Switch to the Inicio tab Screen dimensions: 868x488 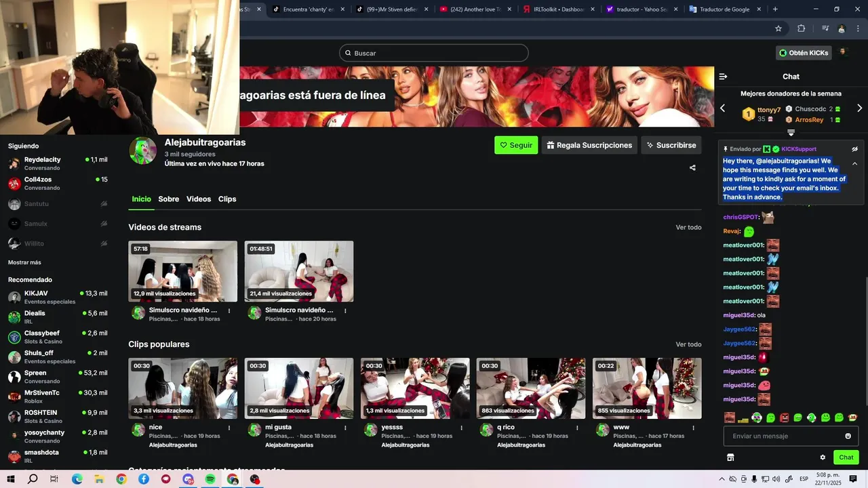(141, 199)
